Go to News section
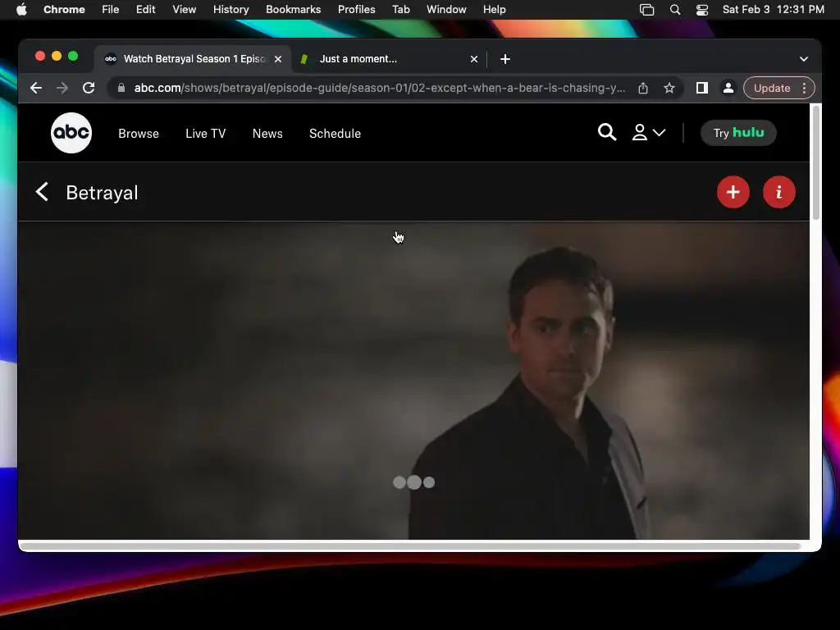840x630 pixels. point(267,134)
